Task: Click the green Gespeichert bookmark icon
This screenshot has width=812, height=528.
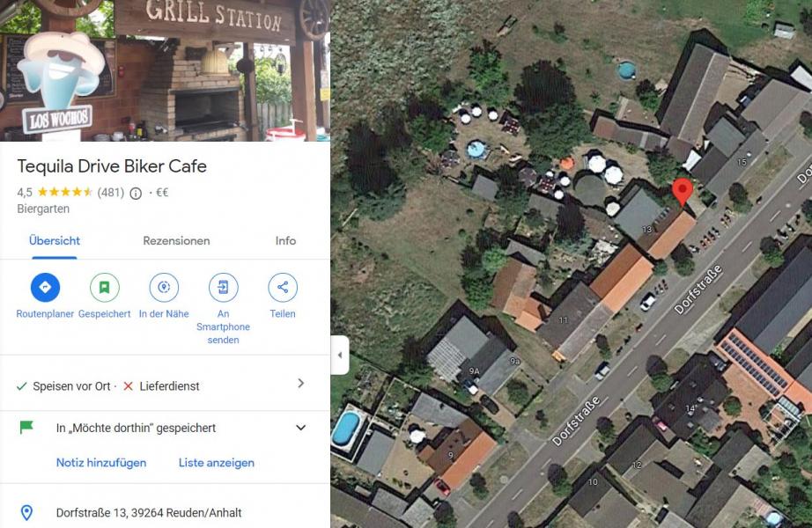Action: pos(104,287)
